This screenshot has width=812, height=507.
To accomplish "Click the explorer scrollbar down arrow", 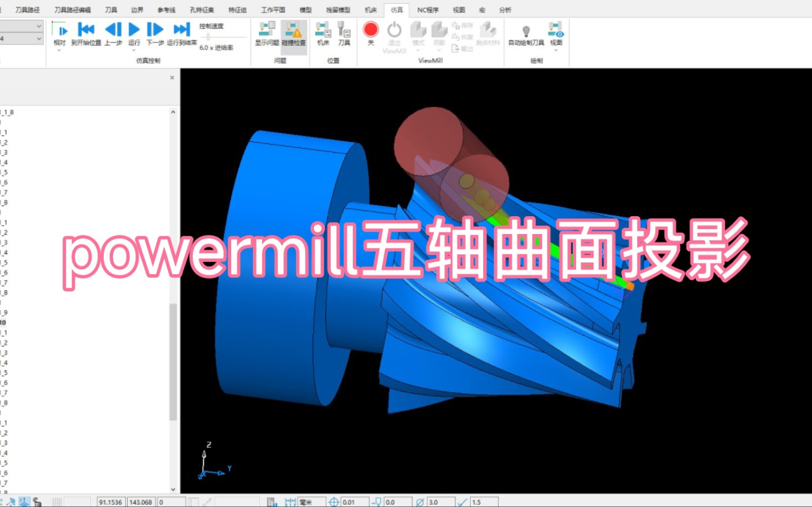I will click(x=173, y=489).
